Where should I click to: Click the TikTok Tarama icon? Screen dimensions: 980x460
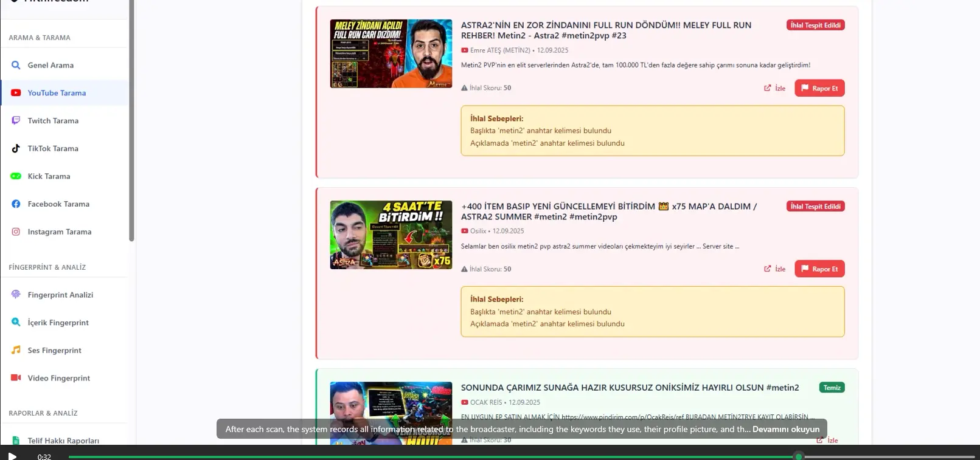[x=16, y=148]
